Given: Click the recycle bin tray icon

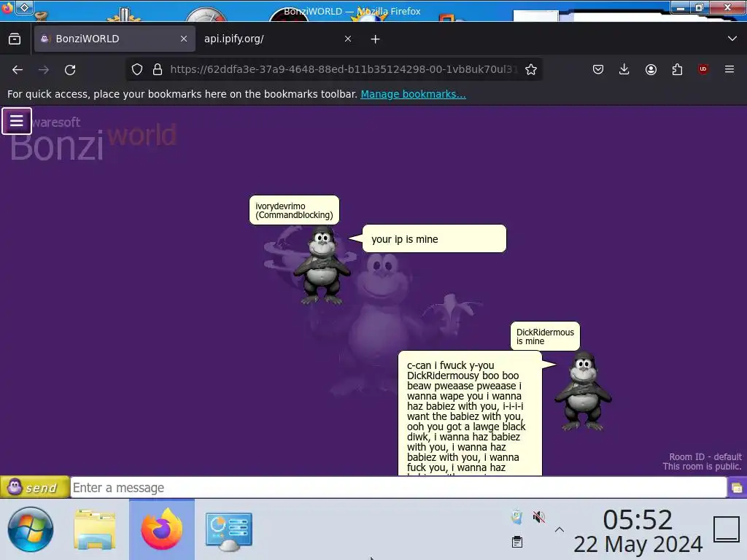Looking at the screenshot, I should click(517, 517).
